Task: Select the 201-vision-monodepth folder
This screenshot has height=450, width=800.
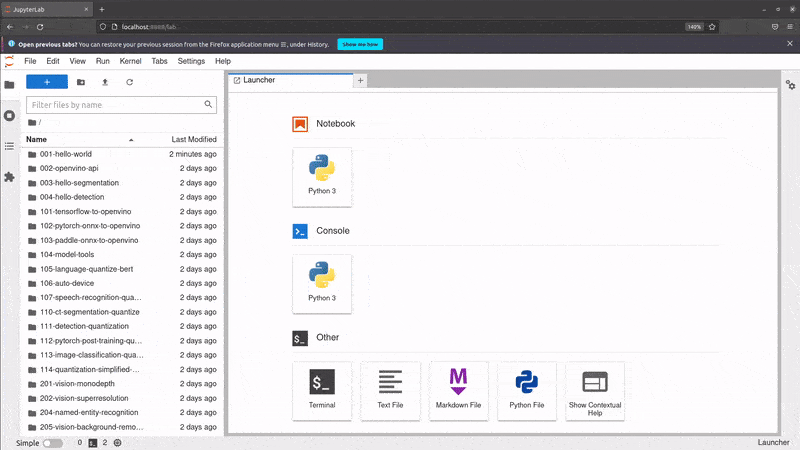Action: [122, 384]
